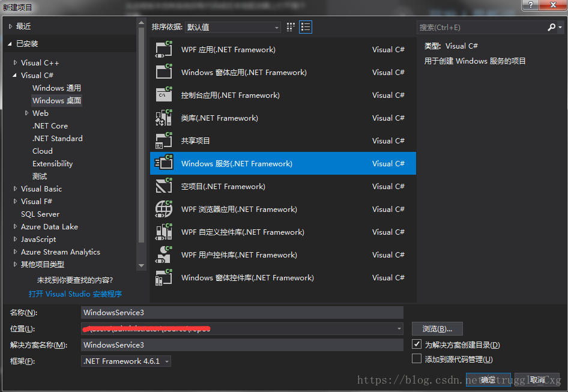Expand the Visual Basic node

pyautogui.click(x=15, y=188)
